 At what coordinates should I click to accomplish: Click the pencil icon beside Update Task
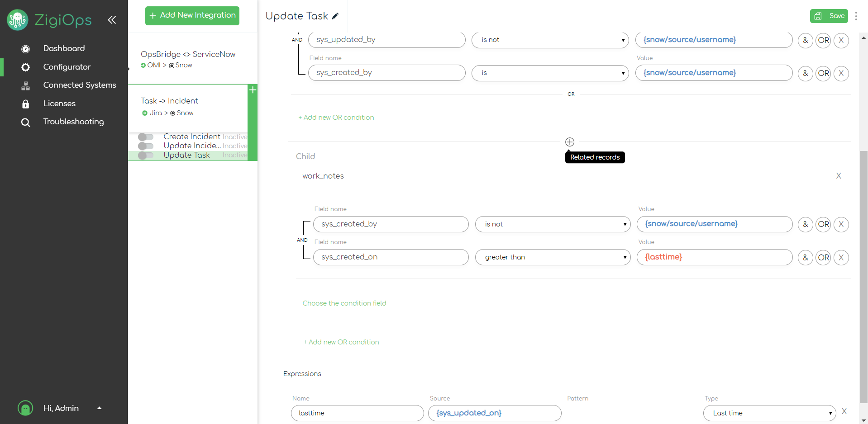[x=335, y=16]
